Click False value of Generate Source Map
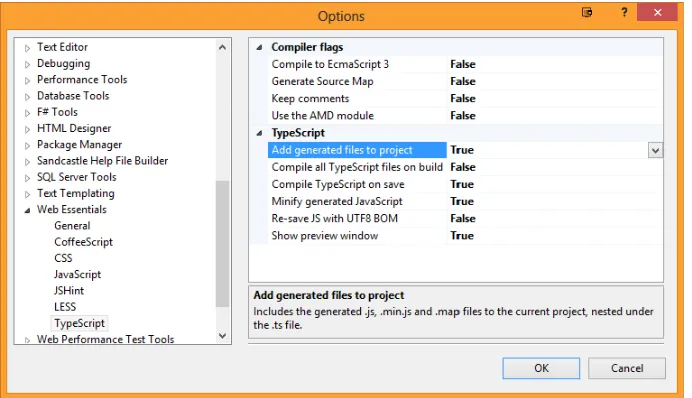The width and height of the screenshot is (692, 398). pos(463,82)
